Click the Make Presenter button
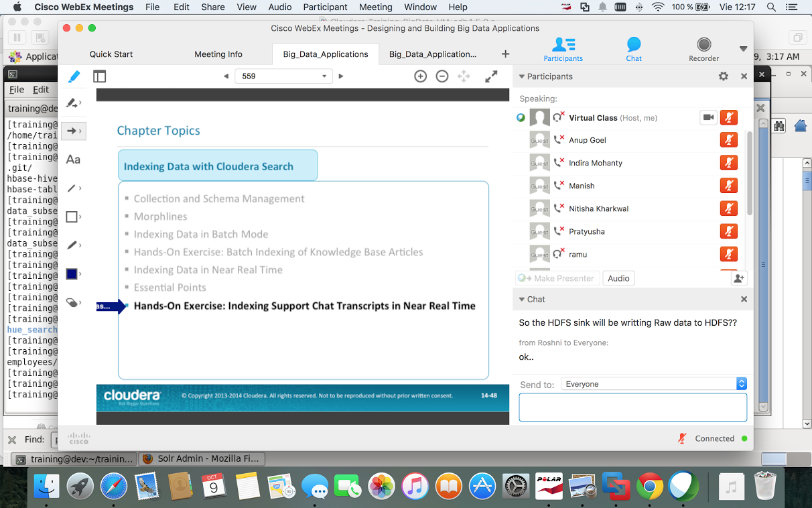The width and height of the screenshot is (812, 508). click(557, 278)
